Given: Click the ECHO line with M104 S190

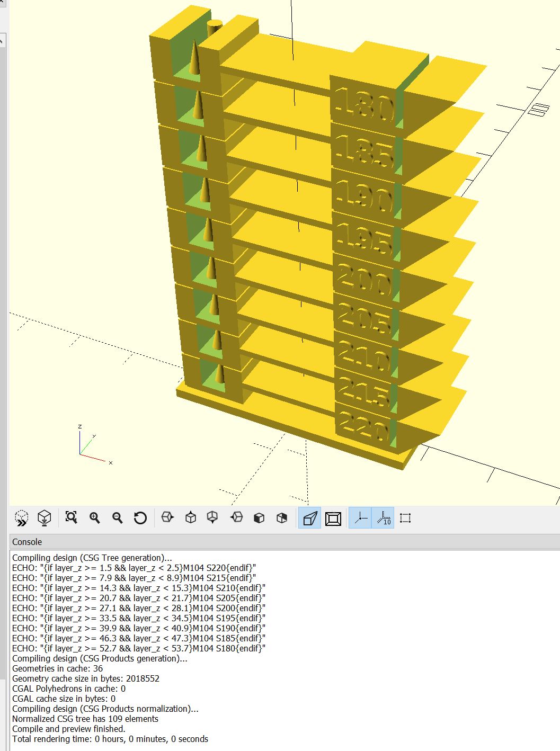Looking at the screenshot, I should point(139,628).
